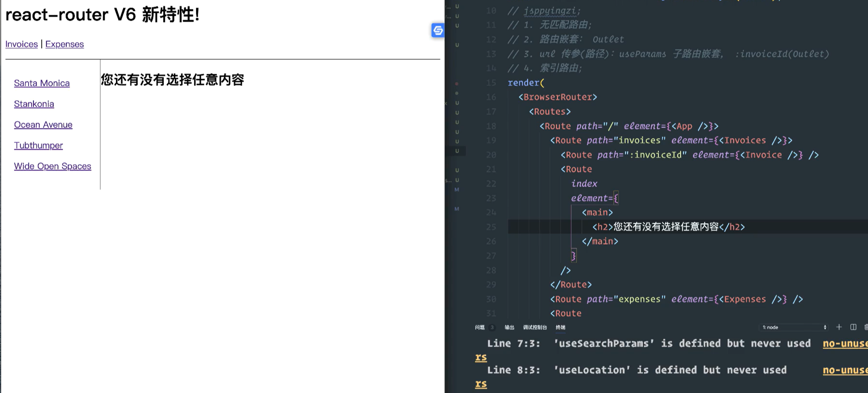Select the Ocean Avenue invoice
This screenshot has height=393, width=868.
pos(43,125)
